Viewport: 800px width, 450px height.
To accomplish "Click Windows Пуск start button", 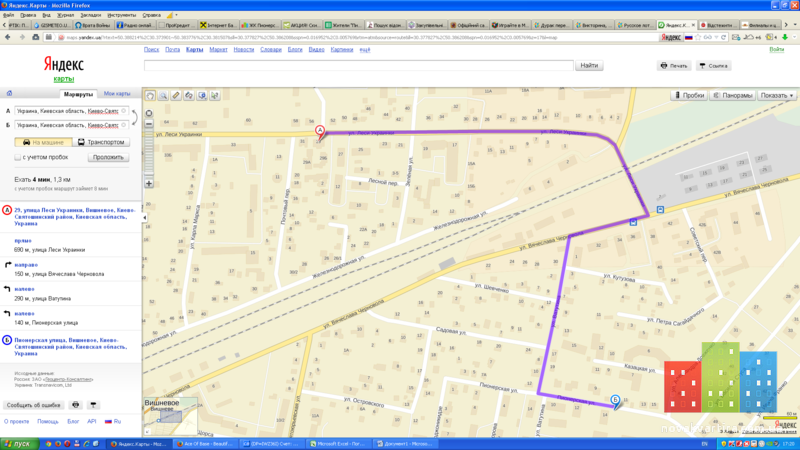I will tap(19, 444).
